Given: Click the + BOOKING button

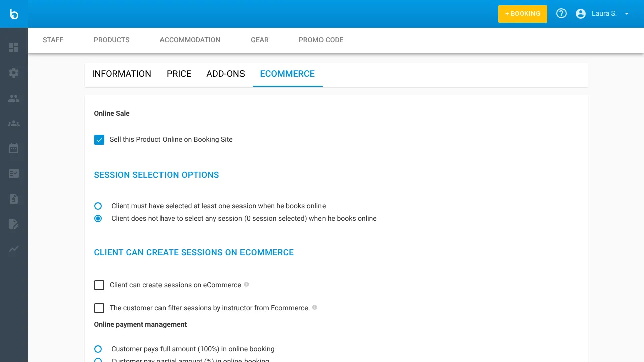Looking at the screenshot, I should point(522,14).
